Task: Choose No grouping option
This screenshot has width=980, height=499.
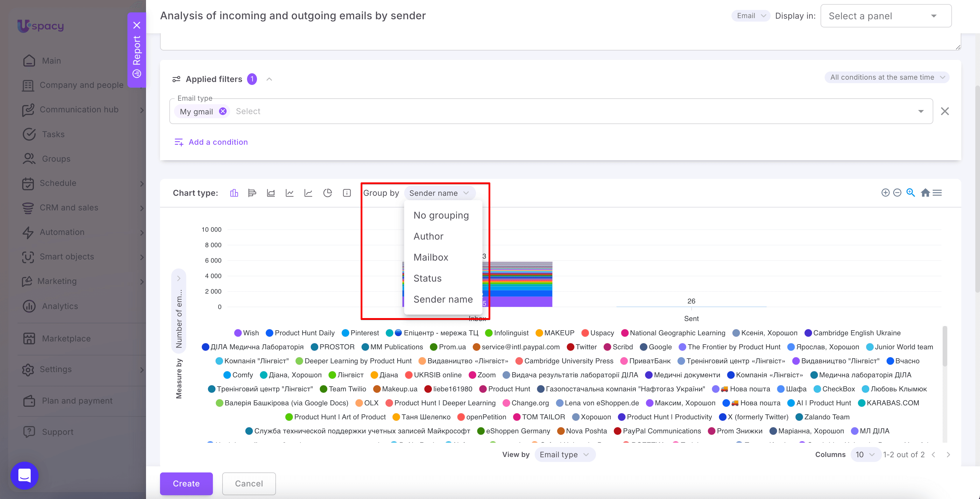Action: click(443, 215)
